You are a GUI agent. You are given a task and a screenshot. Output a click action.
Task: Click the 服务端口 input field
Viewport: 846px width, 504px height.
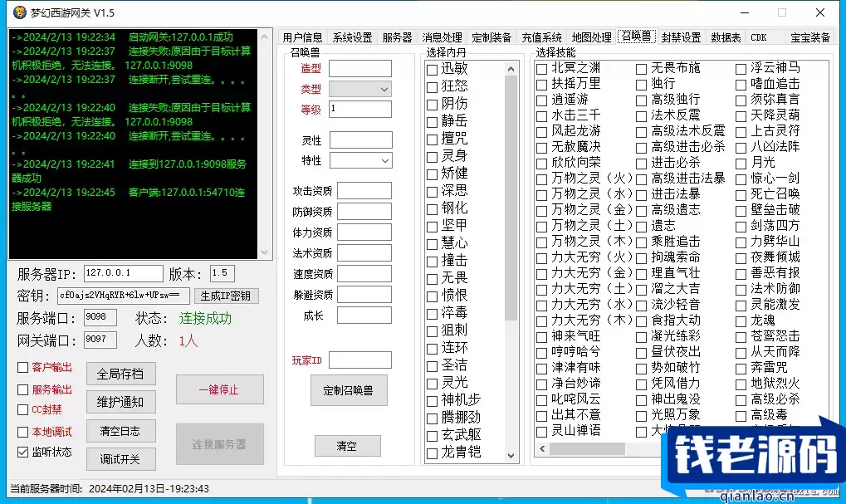(x=100, y=317)
